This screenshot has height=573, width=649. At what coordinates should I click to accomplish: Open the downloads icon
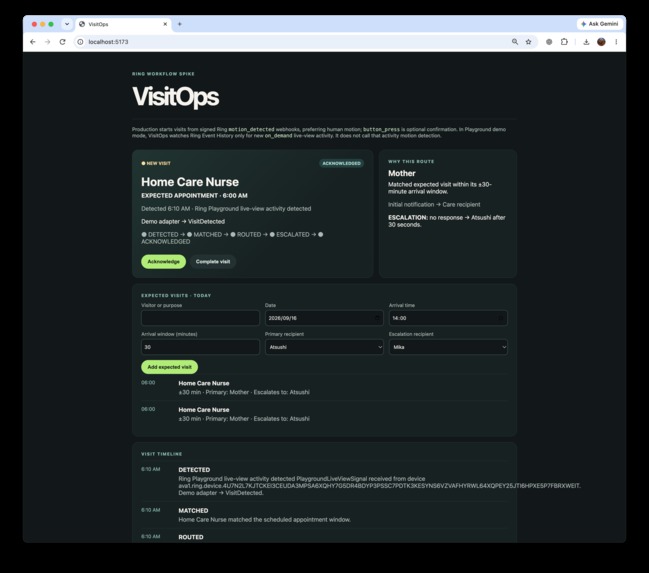586,42
